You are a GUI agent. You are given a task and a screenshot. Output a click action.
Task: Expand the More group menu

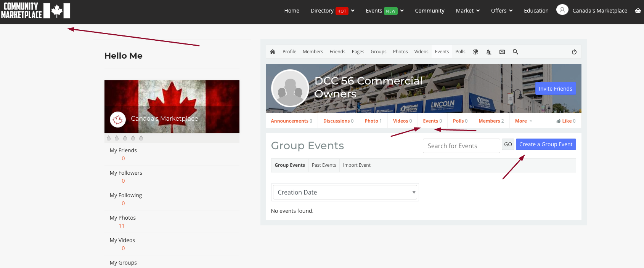point(524,121)
